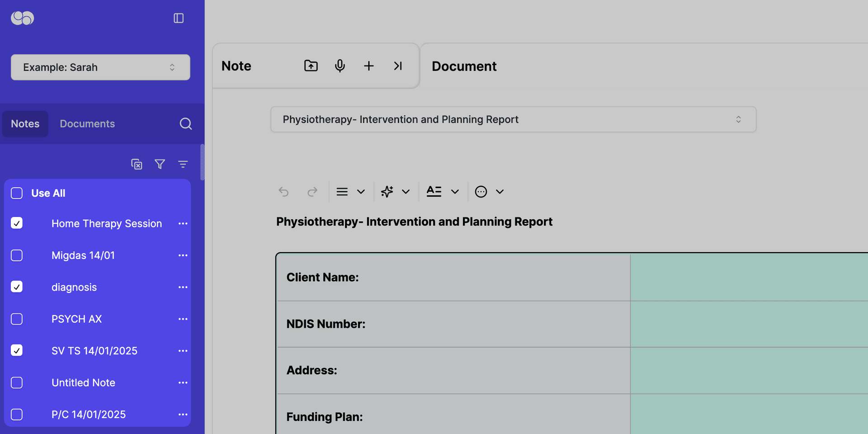Switch to the Documents tab
The width and height of the screenshot is (868, 434).
coord(87,123)
